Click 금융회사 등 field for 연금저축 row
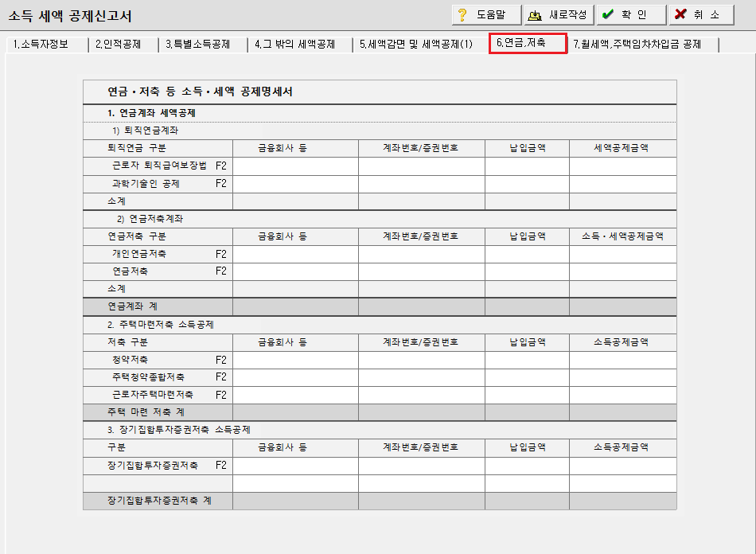This screenshot has height=554, width=756. pos(295,272)
